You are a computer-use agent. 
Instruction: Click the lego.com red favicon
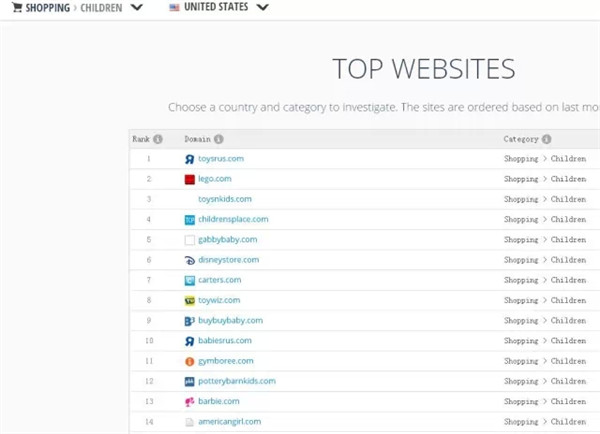point(189,179)
